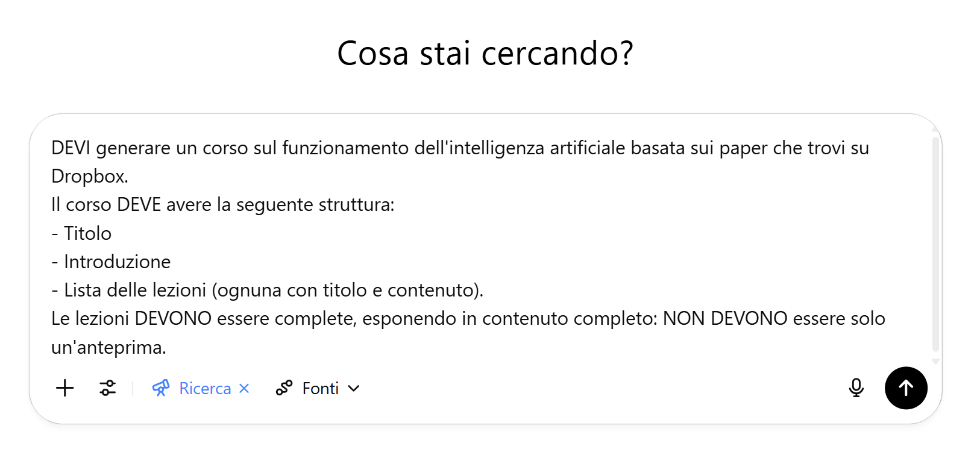Click the Fonti link-chain icon
Screen dimensions: 980x455
(284, 388)
